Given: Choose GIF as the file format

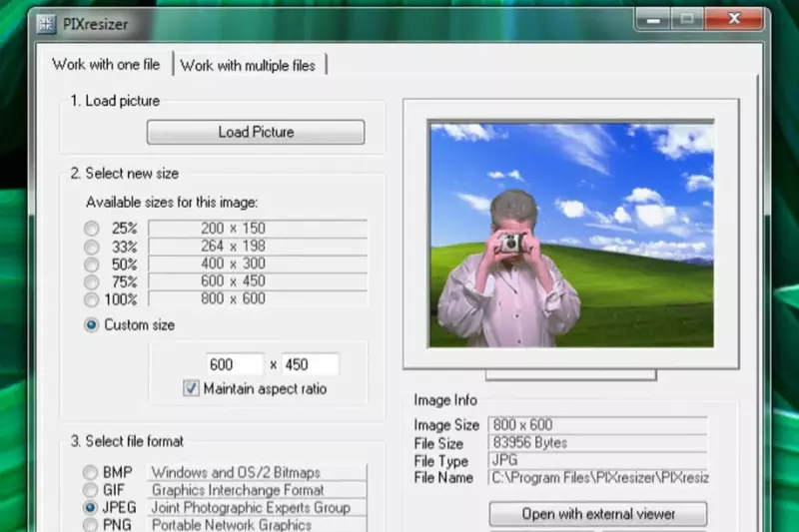Looking at the screenshot, I should tap(92, 490).
